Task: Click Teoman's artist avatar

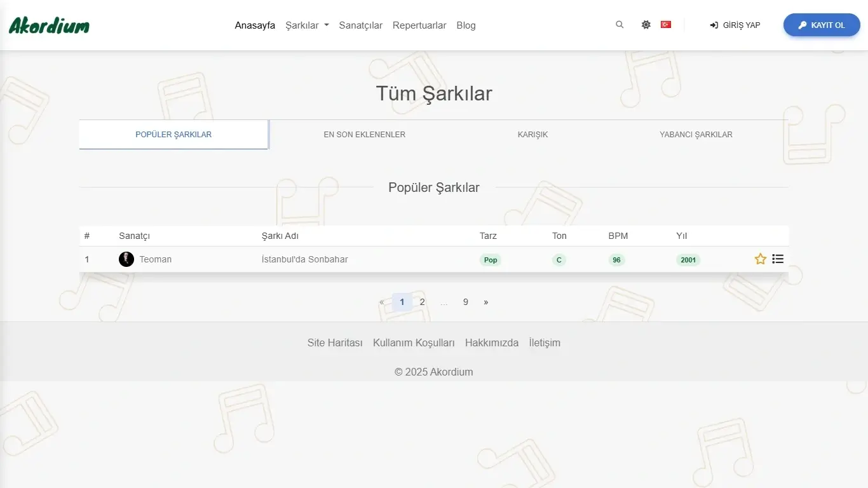Action: click(x=126, y=259)
